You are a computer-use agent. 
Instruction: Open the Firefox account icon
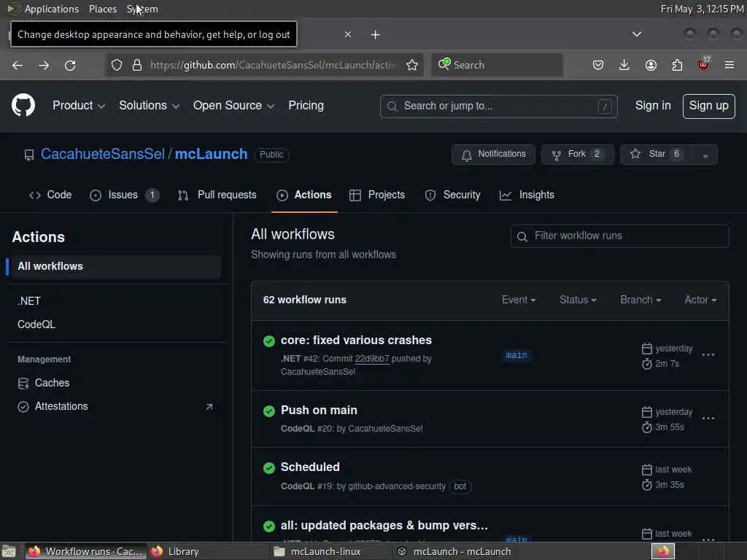click(651, 65)
